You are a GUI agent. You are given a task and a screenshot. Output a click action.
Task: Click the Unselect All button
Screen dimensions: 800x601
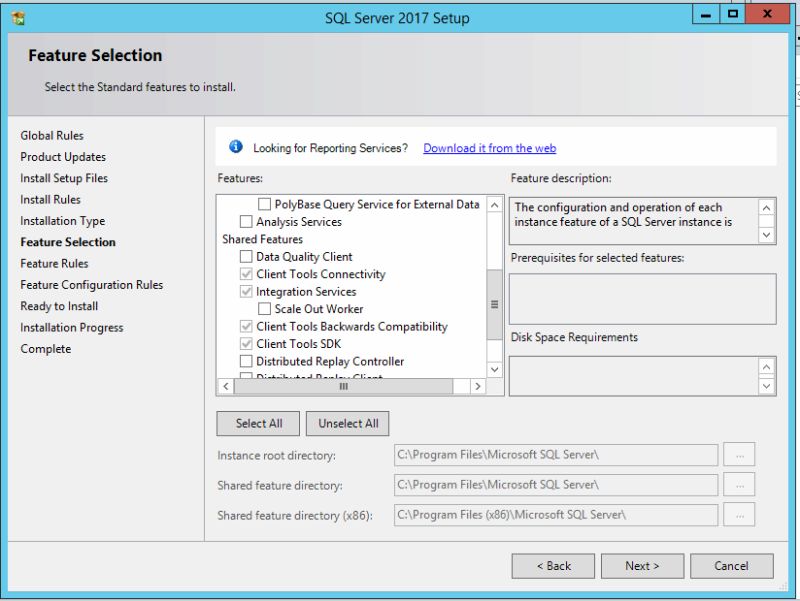point(347,423)
